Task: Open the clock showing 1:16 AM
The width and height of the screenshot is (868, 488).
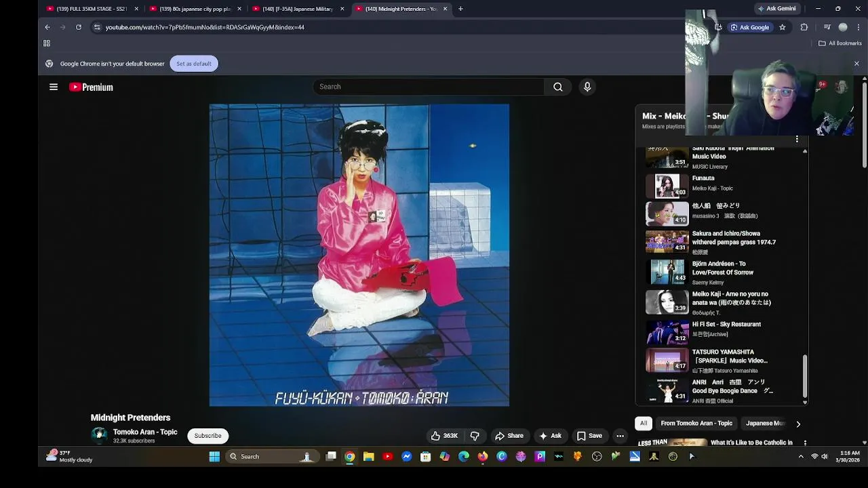Action: click(850, 456)
